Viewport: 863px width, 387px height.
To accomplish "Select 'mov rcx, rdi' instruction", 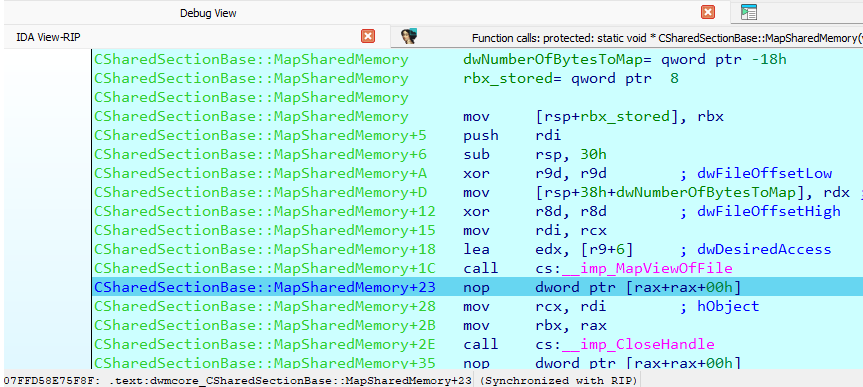I will click(535, 306).
